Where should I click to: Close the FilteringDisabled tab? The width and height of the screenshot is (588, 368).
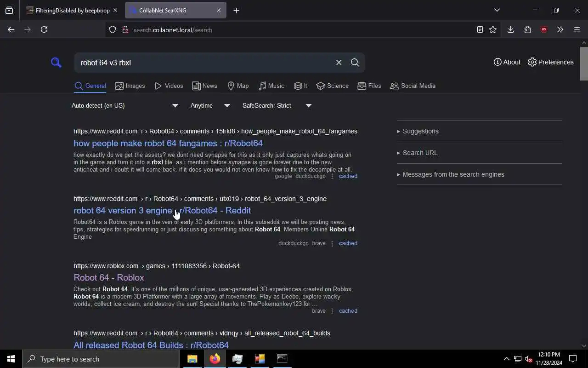115,10
